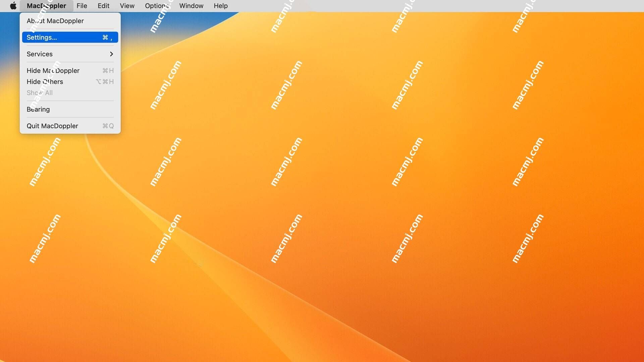Open the Edit menu

tap(103, 6)
